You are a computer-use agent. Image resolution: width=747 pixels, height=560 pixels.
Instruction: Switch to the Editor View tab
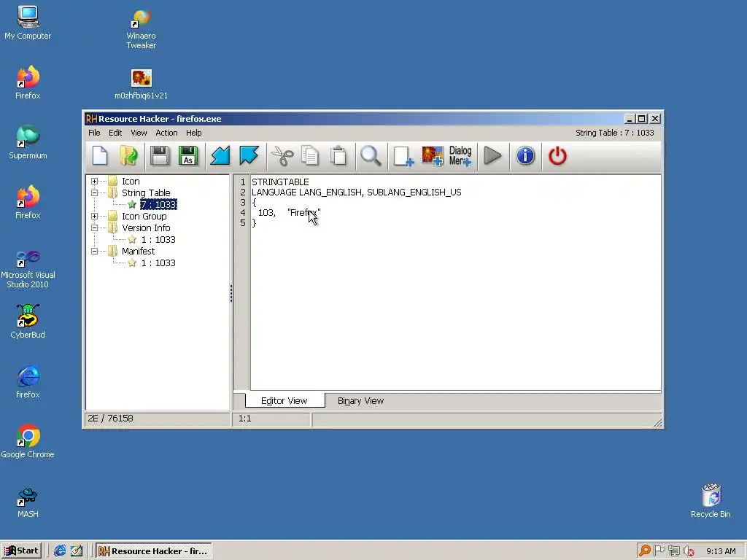point(285,400)
